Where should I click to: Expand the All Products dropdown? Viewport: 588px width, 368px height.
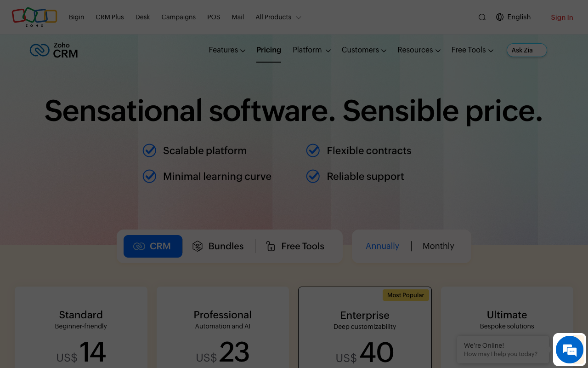278,17
